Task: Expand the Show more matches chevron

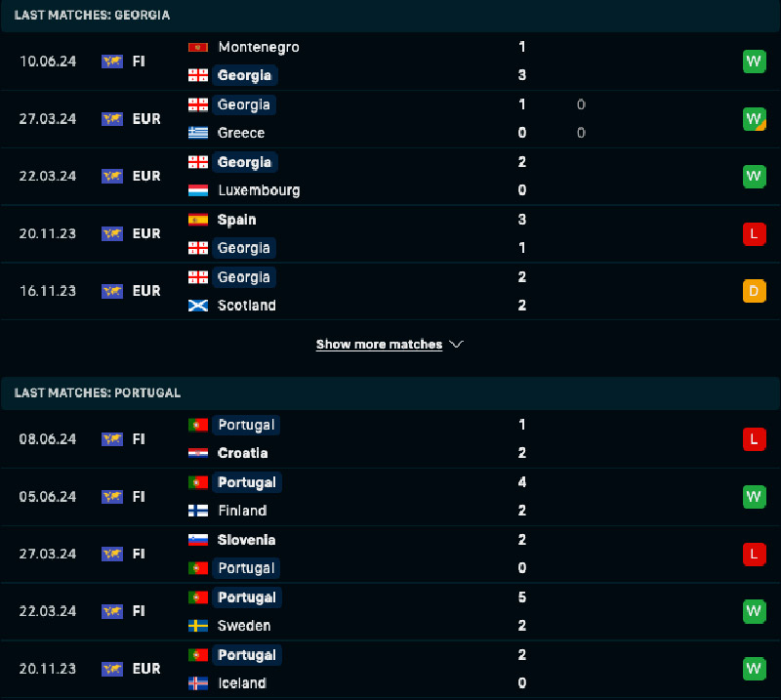Action: tap(456, 345)
